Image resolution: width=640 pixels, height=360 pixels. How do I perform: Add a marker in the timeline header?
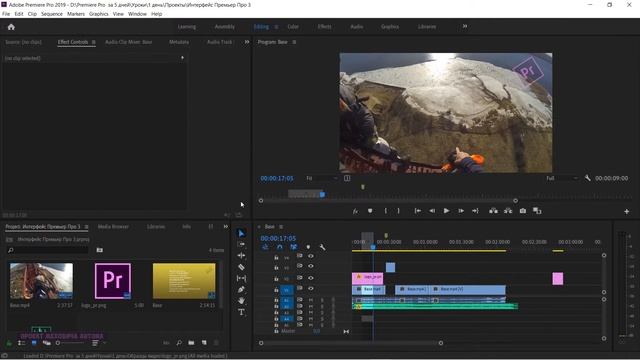pos(308,247)
